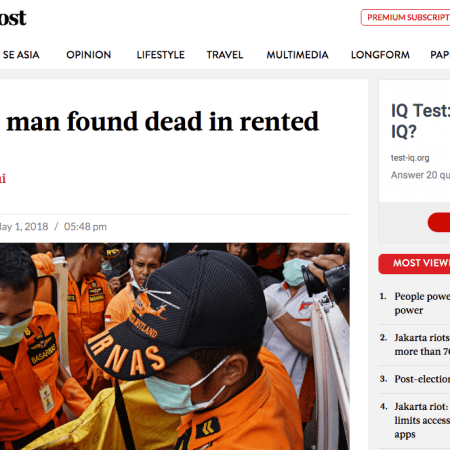Click the red ad call-to-action button

pyautogui.click(x=439, y=222)
